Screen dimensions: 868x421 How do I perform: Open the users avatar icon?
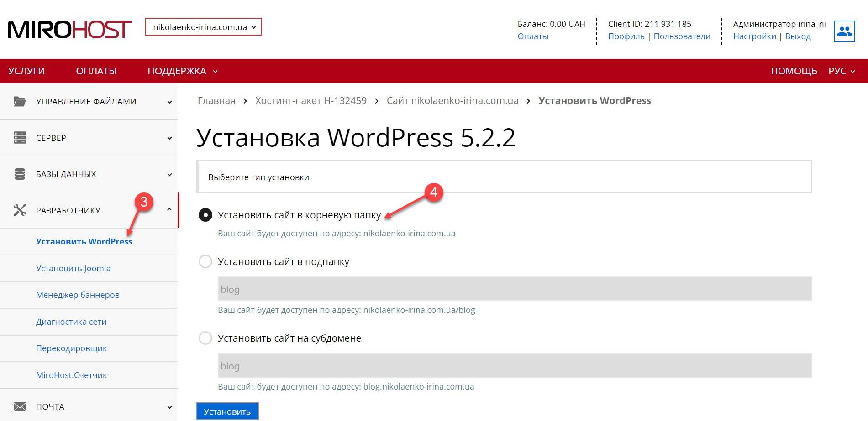(x=844, y=31)
